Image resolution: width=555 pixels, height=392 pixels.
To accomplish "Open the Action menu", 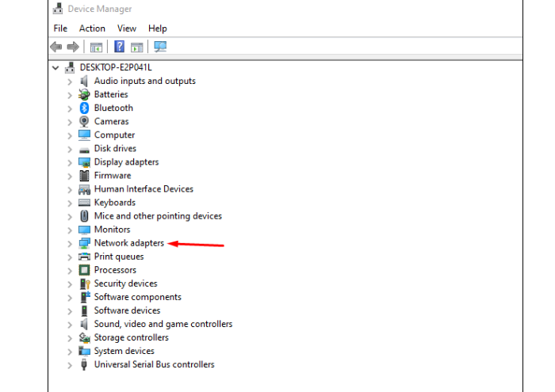I will [92, 29].
